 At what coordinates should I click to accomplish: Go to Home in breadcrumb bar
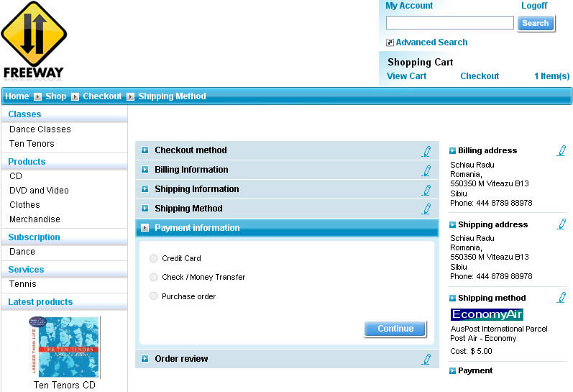[x=17, y=96]
